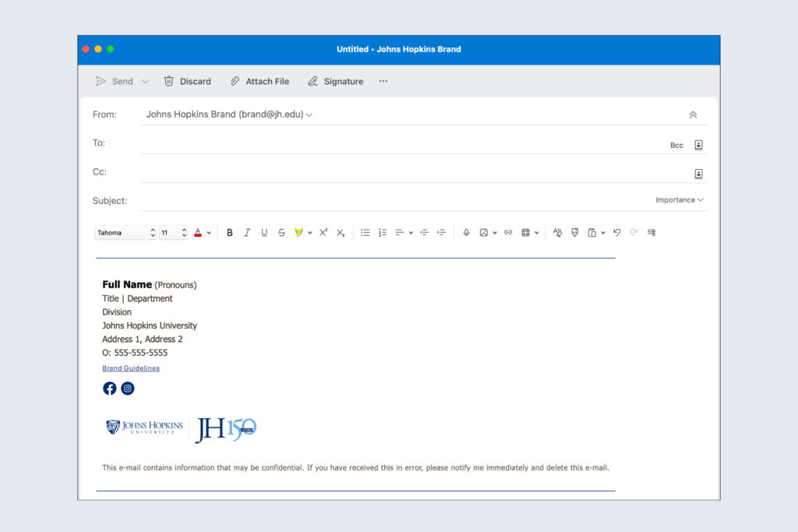Toggle italic formatting
798x532 pixels.
247,233
